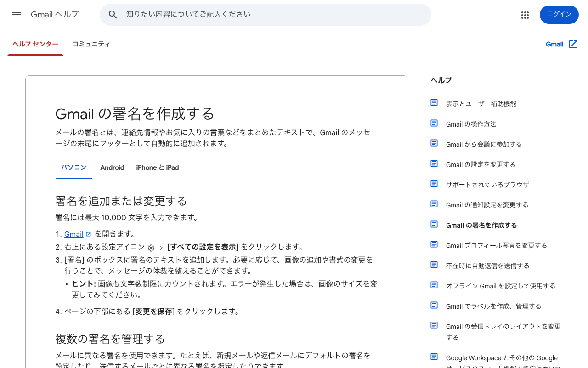Open the Gmail の受信トレイのレイアウトを変更する link

pyautogui.click(x=503, y=332)
